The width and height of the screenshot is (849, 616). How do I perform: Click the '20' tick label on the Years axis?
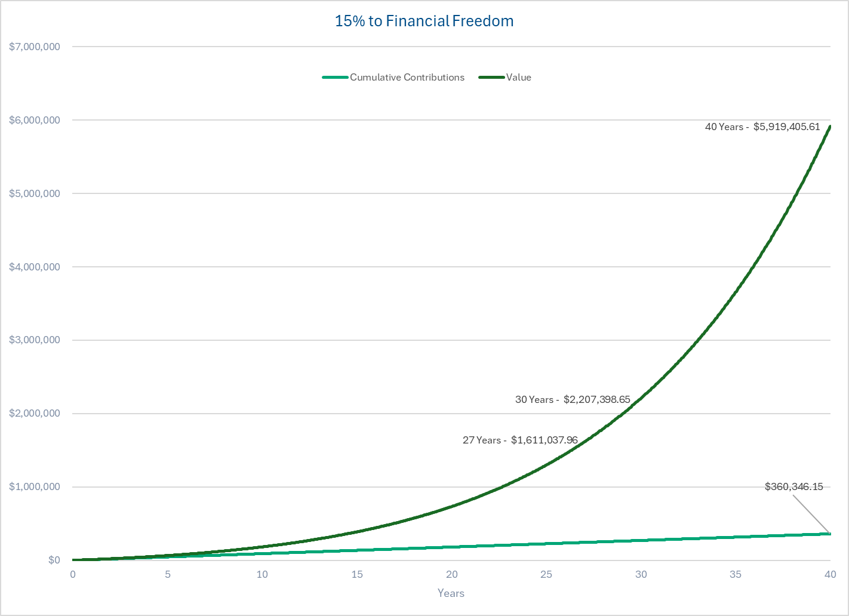451,574
